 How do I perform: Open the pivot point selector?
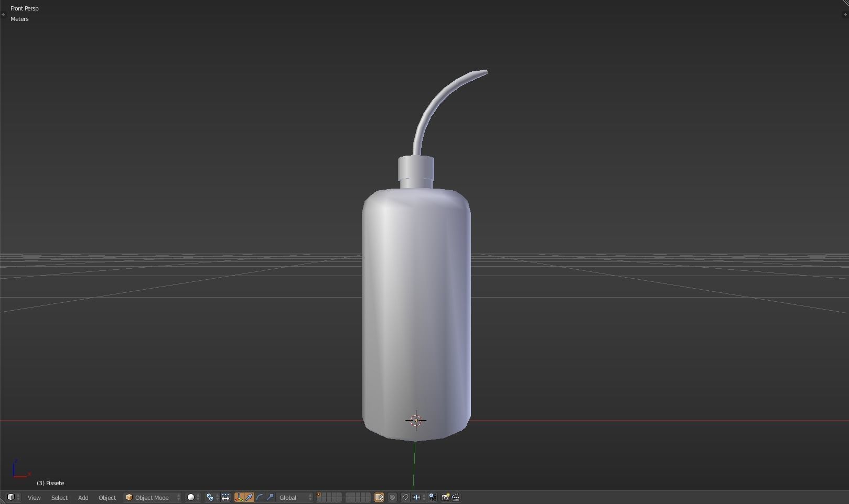pyautogui.click(x=212, y=497)
